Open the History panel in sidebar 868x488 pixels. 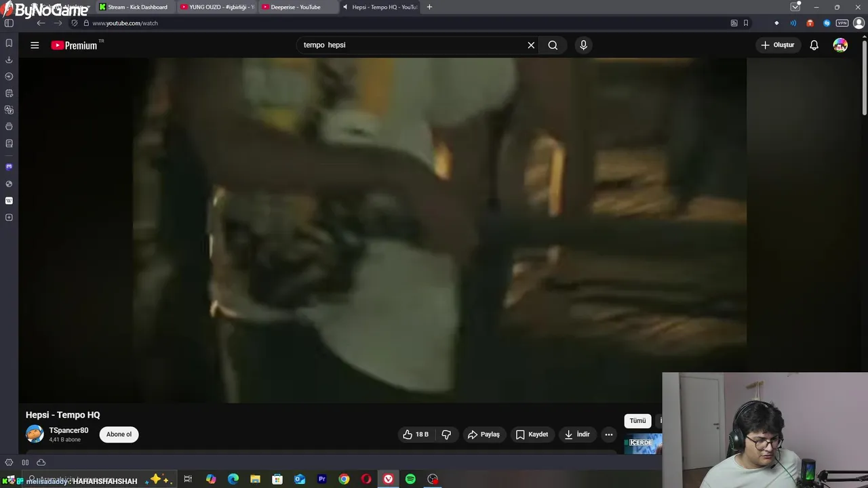[x=9, y=77]
